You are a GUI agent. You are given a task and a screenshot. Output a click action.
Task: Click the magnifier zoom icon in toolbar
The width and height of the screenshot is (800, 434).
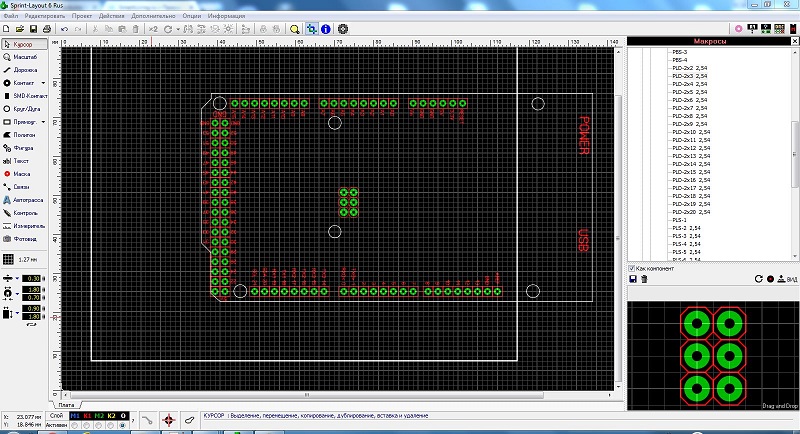[x=295, y=29]
